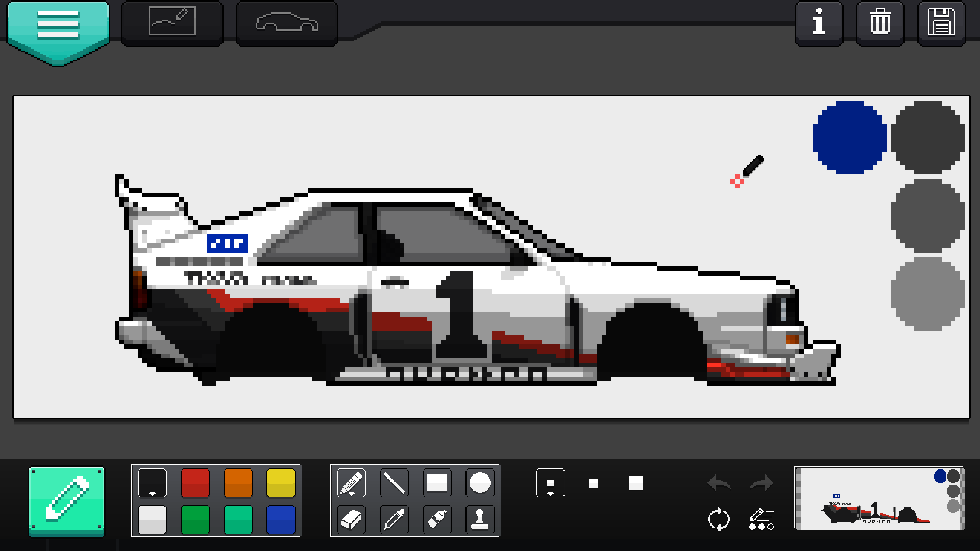The width and height of the screenshot is (980, 551).
Task: Click the canvas preview thumbnail
Action: pyautogui.click(x=879, y=498)
